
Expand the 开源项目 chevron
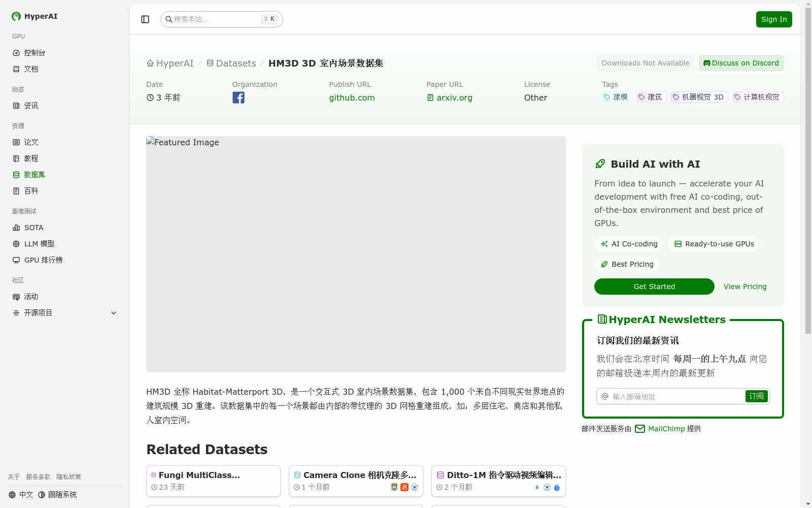pos(114,313)
